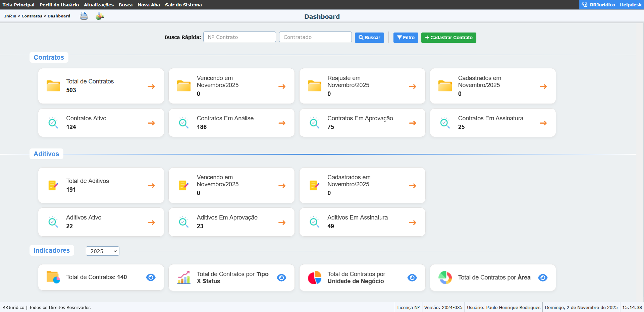Screen dimensions: 644x312
Task: Click the printer icon near breadcrumb
Action: tap(84, 16)
